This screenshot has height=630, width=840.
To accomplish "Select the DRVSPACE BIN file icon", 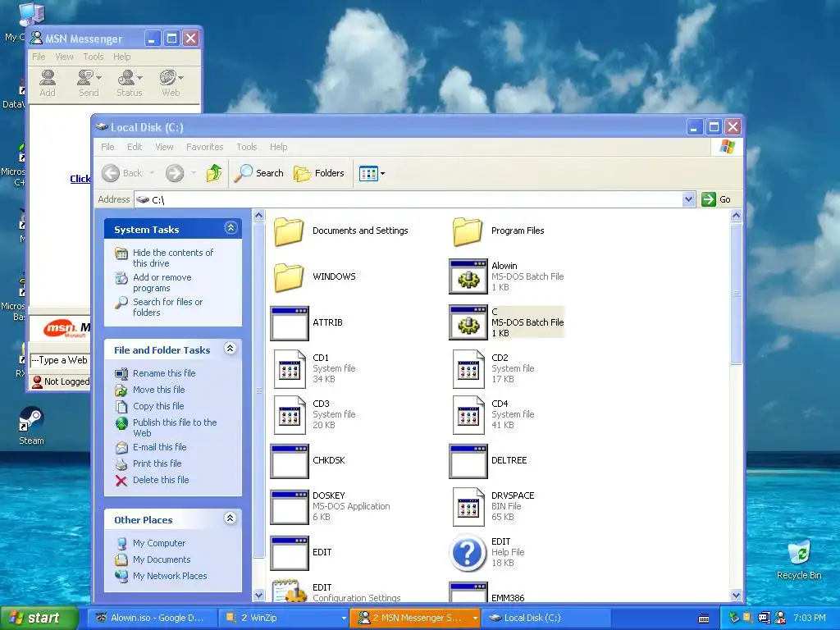I will [468, 507].
